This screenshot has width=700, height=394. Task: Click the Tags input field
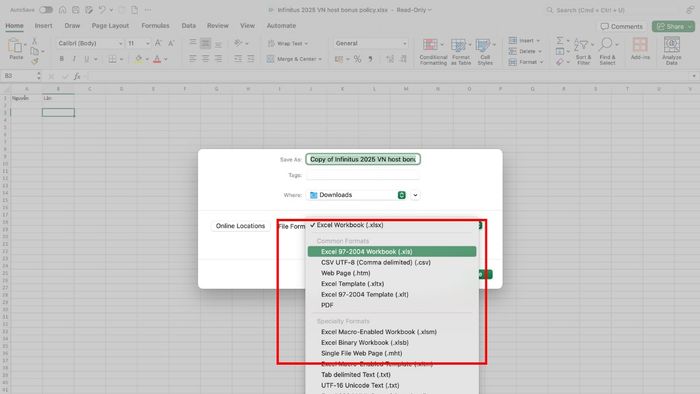tap(363, 175)
